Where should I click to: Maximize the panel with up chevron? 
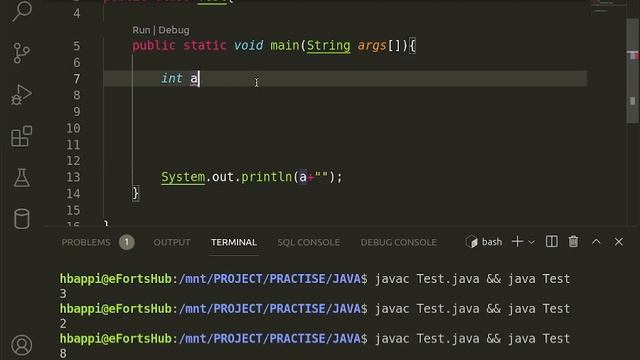(x=596, y=242)
